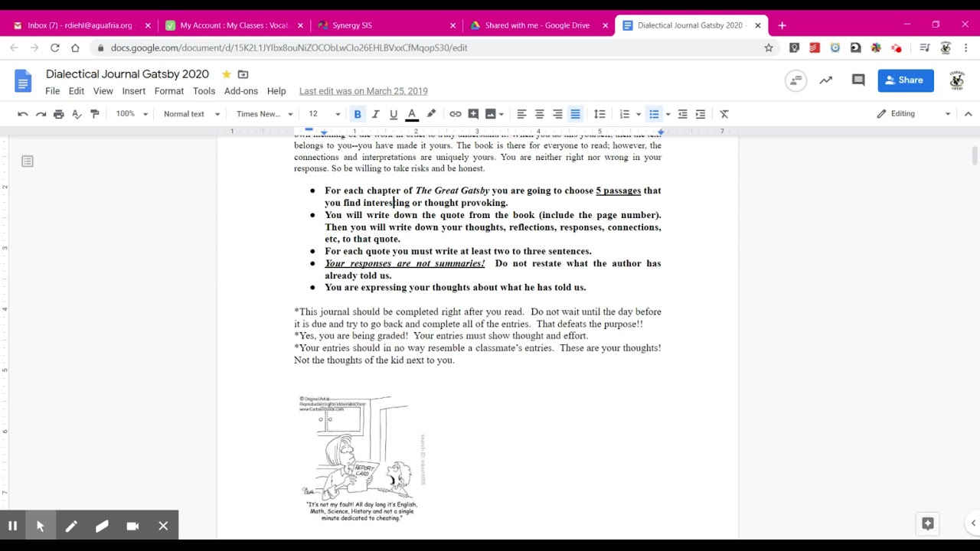Viewport: 980px width, 551px height.
Task: Reload the page
Action: (x=55, y=47)
